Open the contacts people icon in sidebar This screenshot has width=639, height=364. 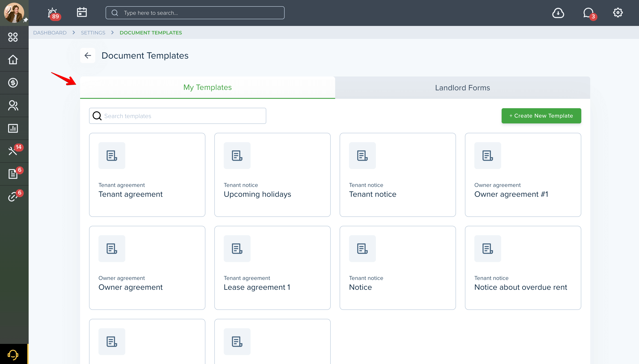[13, 106]
